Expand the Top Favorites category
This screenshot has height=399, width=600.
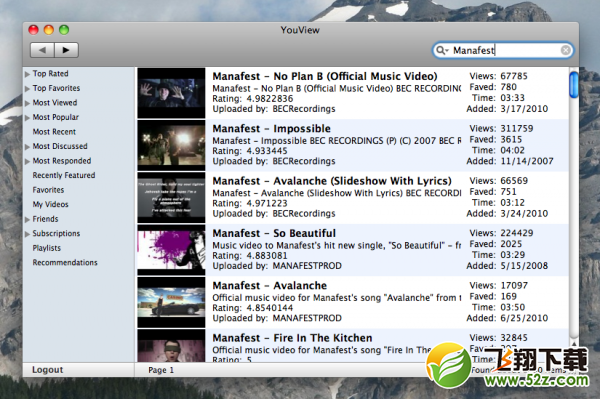(x=27, y=88)
